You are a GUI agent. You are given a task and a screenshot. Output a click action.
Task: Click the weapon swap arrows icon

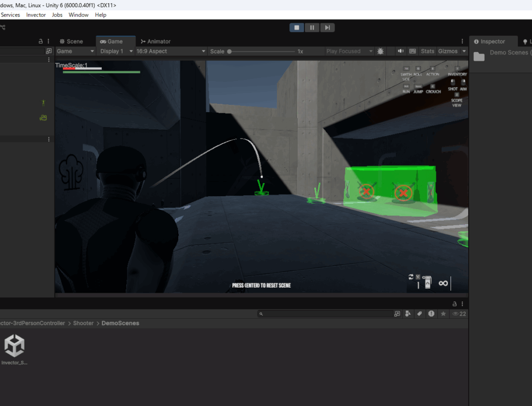coord(411,277)
